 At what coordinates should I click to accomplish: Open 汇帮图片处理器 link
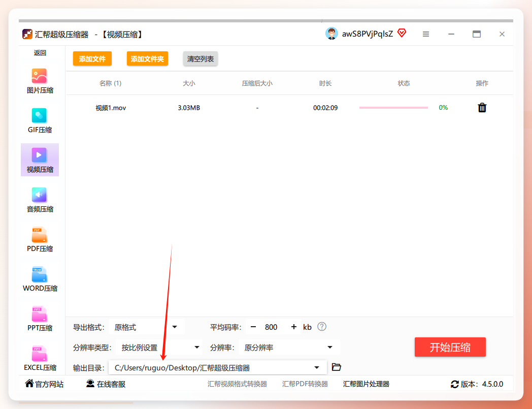(x=366, y=384)
